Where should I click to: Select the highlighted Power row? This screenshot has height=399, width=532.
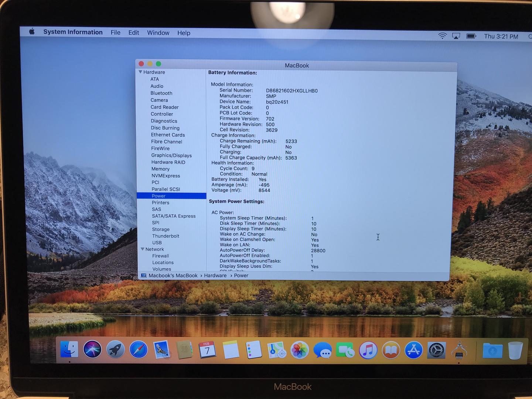[171, 196]
